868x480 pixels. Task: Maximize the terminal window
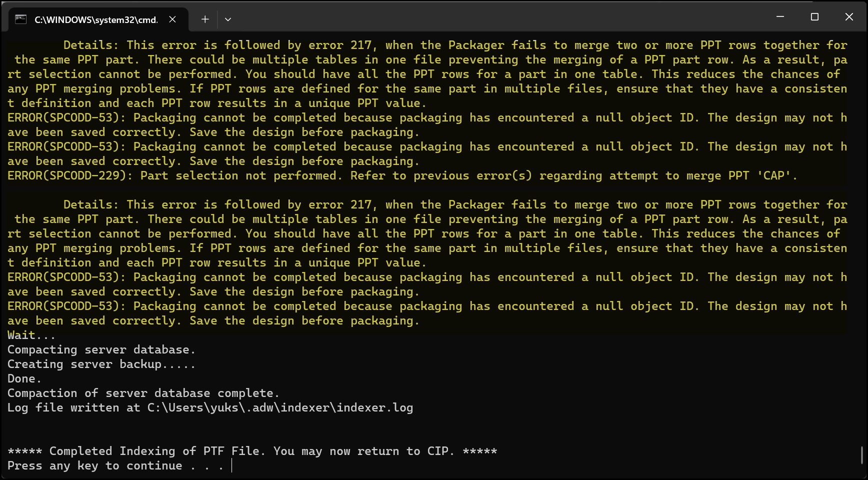point(814,16)
